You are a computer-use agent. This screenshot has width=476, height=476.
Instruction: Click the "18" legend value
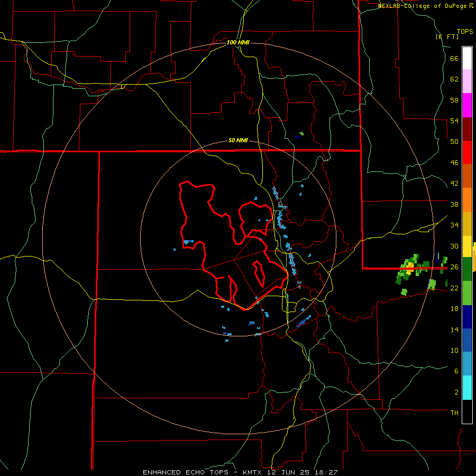pos(454,309)
